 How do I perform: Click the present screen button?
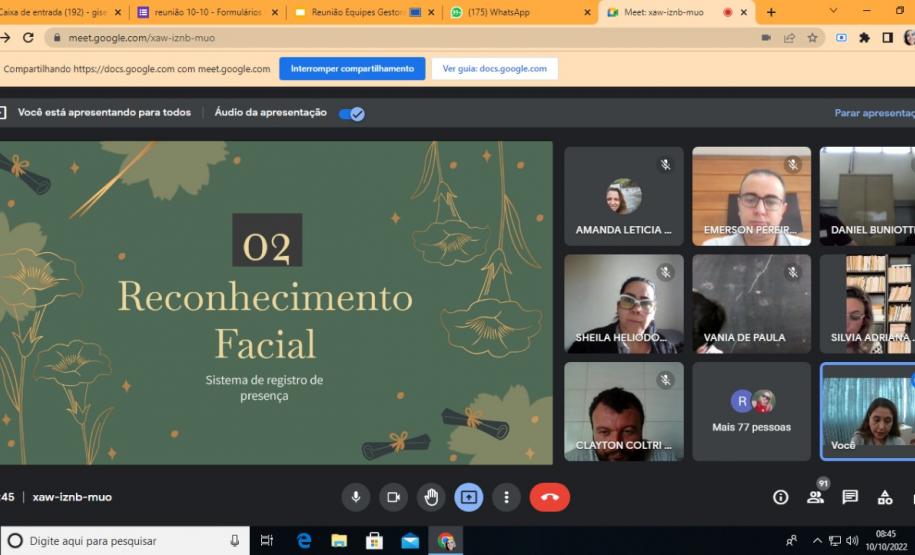[469, 497]
